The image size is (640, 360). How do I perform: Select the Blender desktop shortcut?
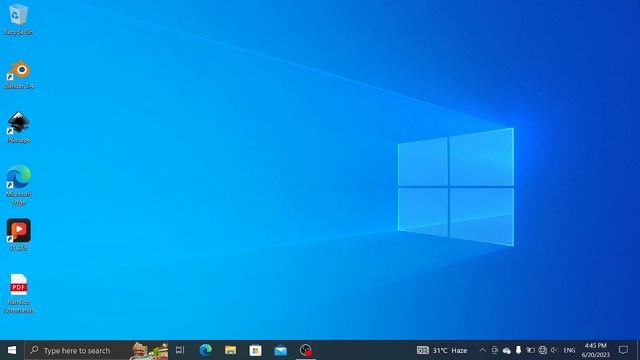point(18,74)
